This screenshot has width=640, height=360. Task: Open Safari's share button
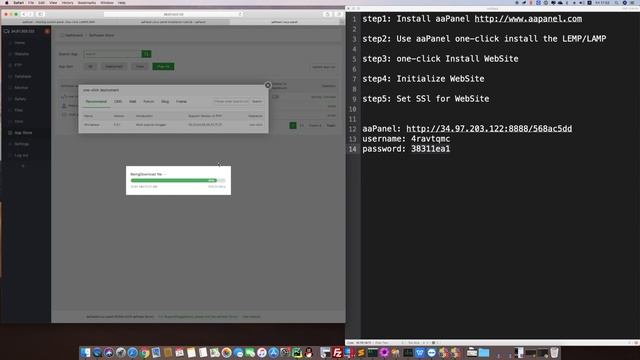[328, 14]
